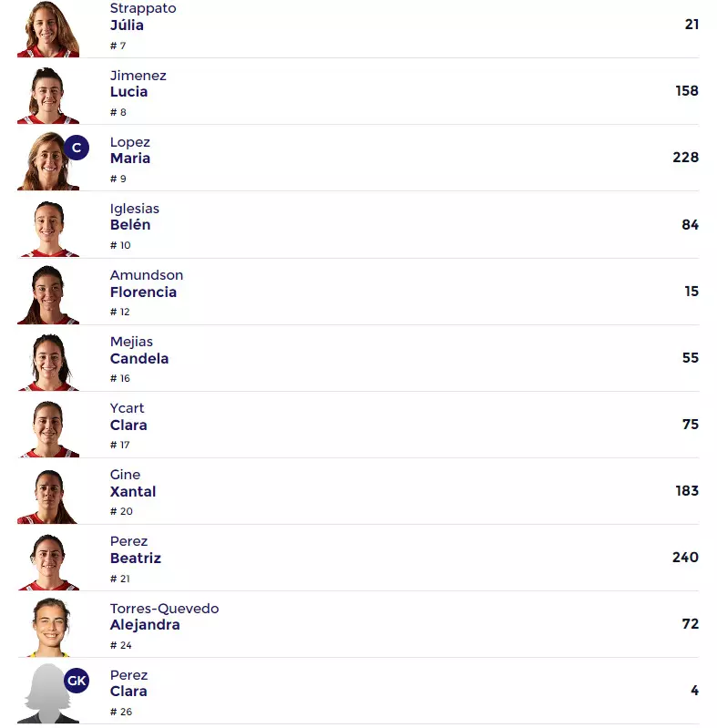Screen dimensions: 717x728
Task: Click Lucia Jimenez's headshot photo
Action: coord(48,94)
